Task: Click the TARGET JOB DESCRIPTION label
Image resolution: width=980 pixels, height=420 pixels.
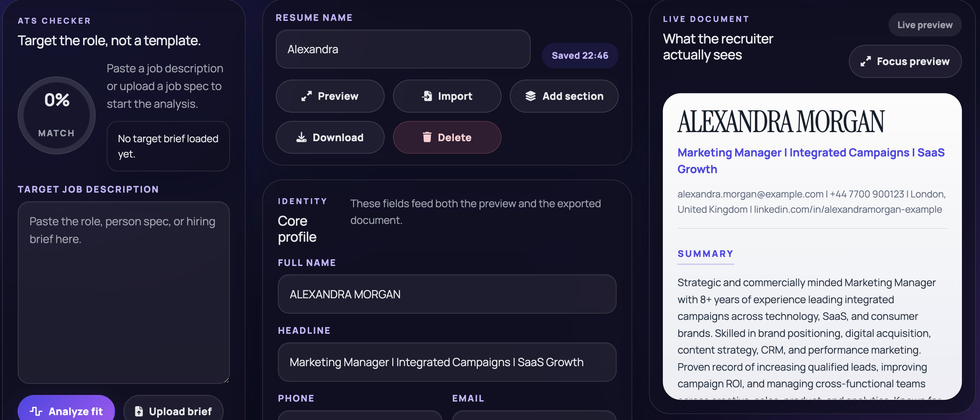Action: coord(88,189)
